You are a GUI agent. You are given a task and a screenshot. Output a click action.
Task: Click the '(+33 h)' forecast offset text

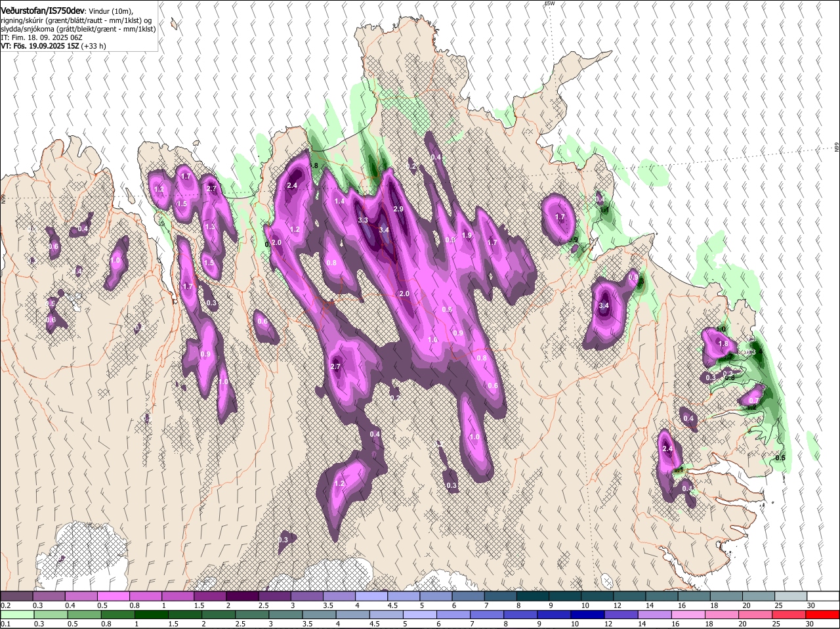pos(94,46)
